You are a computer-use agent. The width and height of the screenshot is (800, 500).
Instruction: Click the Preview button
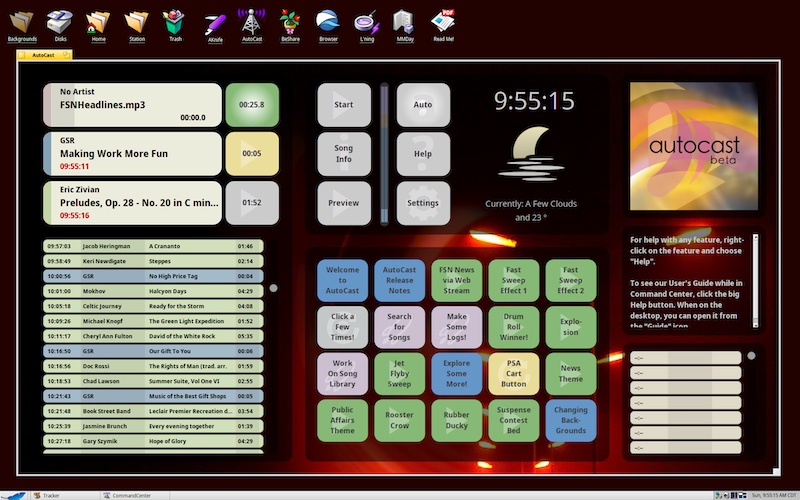pyautogui.click(x=344, y=203)
